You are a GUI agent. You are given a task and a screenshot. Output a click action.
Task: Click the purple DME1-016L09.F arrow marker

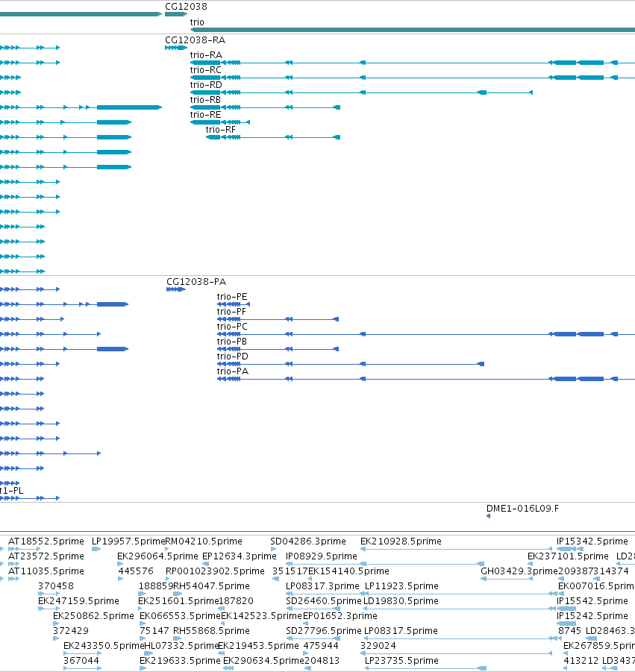coord(488,516)
